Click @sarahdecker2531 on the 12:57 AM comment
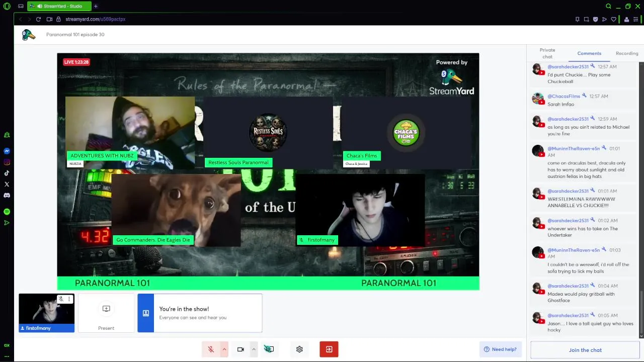The image size is (644, 362). pyautogui.click(x=568, y=66)
